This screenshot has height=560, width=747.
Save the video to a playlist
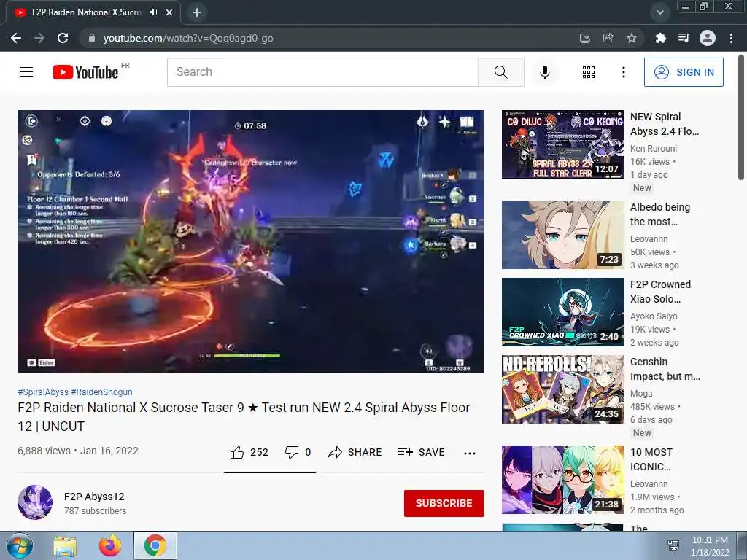(421, 452)
